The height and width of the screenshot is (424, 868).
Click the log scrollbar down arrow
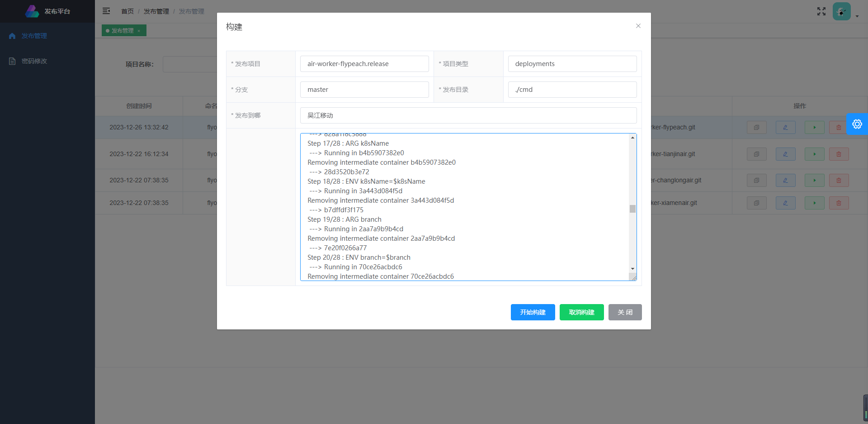click(x=632, y=269)
